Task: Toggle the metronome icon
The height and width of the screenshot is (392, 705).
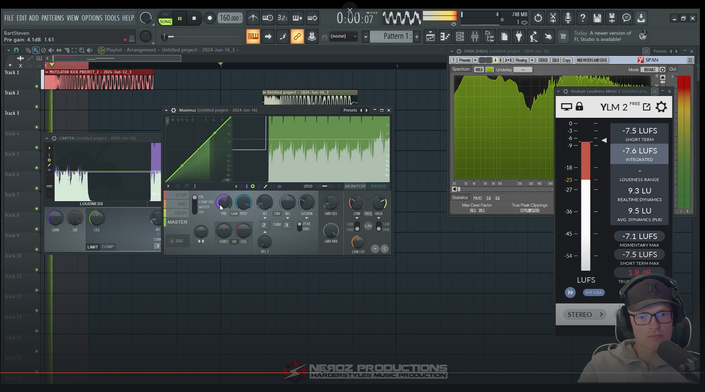Action: [x=253, y=18]
